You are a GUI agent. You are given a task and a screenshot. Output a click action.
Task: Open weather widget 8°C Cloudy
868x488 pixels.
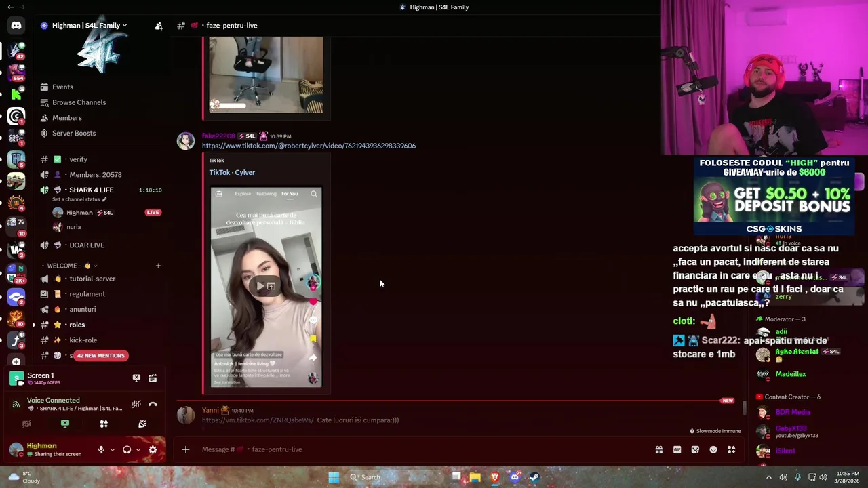click(x=24, y=477)
